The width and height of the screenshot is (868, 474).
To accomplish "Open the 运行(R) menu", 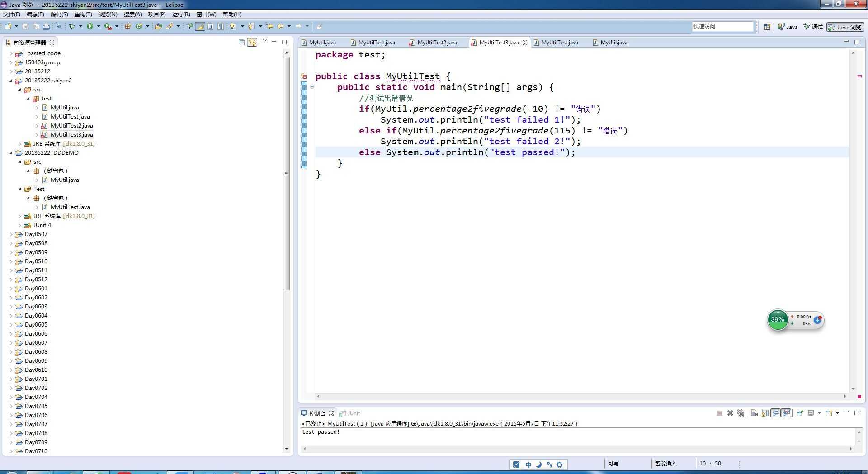I will [181, 14].
